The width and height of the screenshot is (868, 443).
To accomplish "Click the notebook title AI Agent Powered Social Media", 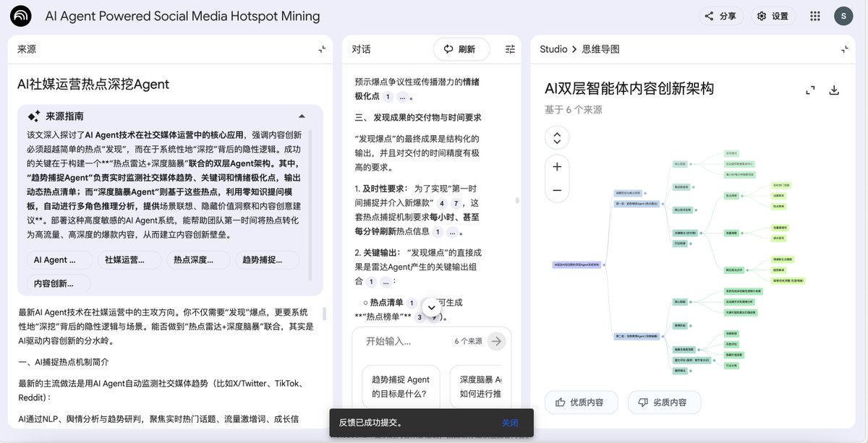I will click(182, 16).
